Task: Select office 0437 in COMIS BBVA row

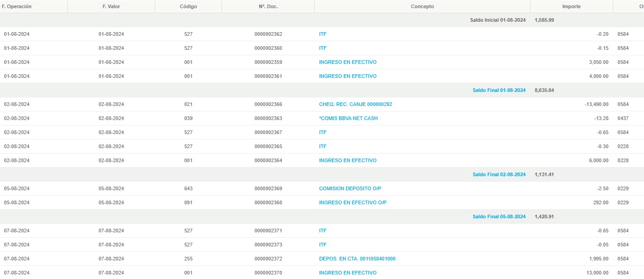Action: point(623,118)
